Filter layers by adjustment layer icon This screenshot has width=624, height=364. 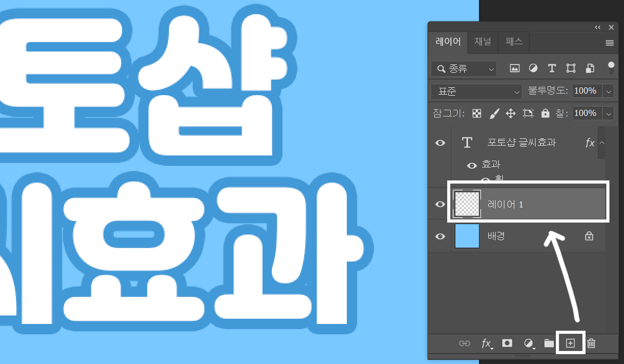(534, 68)
